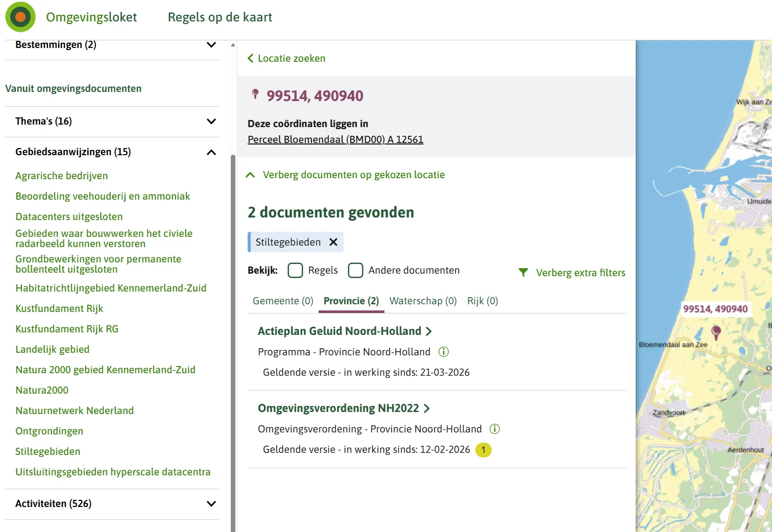The image size is (772, 532).
Task: Select Agrarische bedrijven area designation
Action: pyautogui.click(x=62, y=176)
